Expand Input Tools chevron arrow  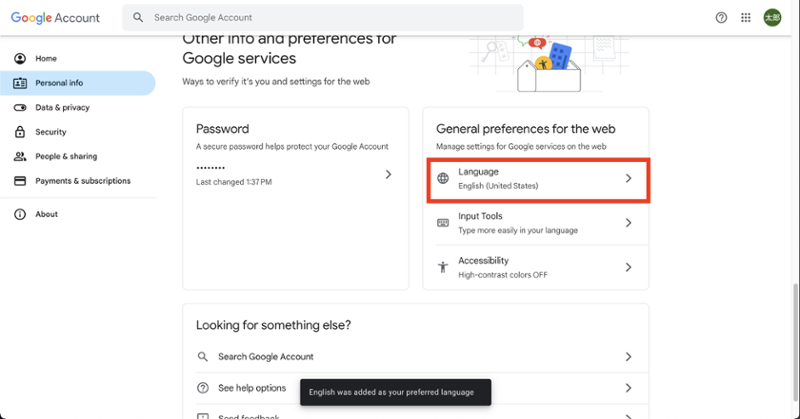pyautogui.click(x=628, y=223)
